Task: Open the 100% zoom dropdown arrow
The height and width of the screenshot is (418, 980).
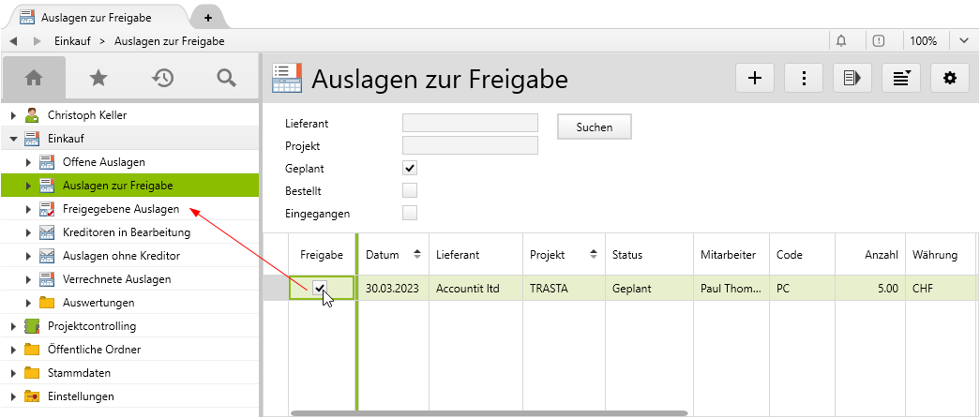Action: tap(963, 40)
